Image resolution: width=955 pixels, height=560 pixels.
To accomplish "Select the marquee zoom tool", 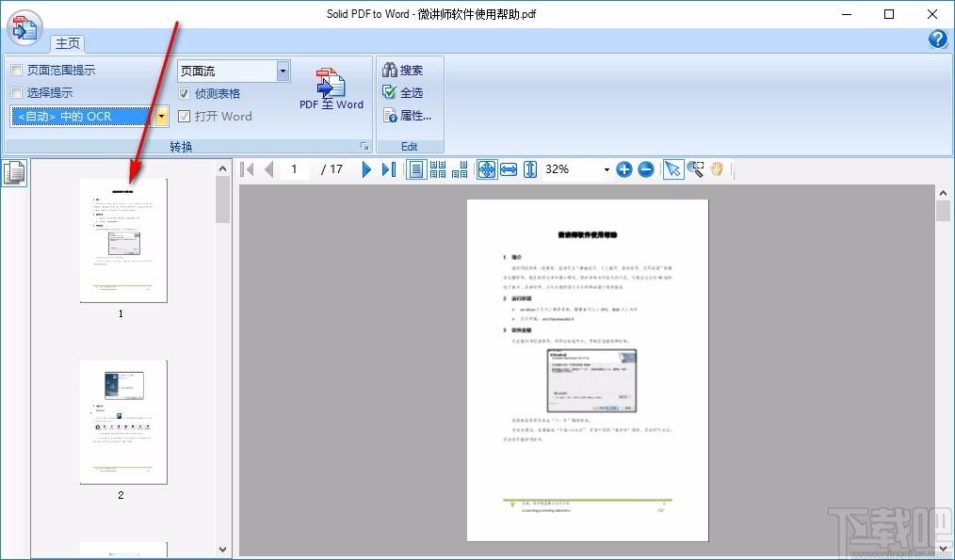I will [x=695, y=169].
